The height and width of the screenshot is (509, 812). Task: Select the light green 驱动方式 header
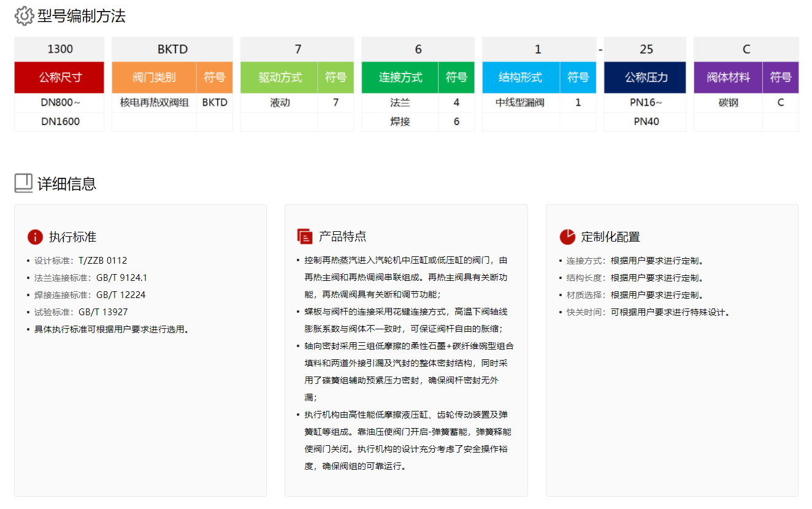[x=280, y=77]
